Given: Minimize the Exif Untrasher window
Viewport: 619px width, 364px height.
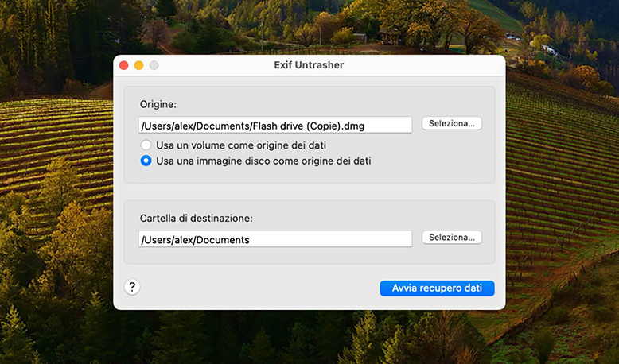Looking at the screenshot, I should click(x=139, y=65).
